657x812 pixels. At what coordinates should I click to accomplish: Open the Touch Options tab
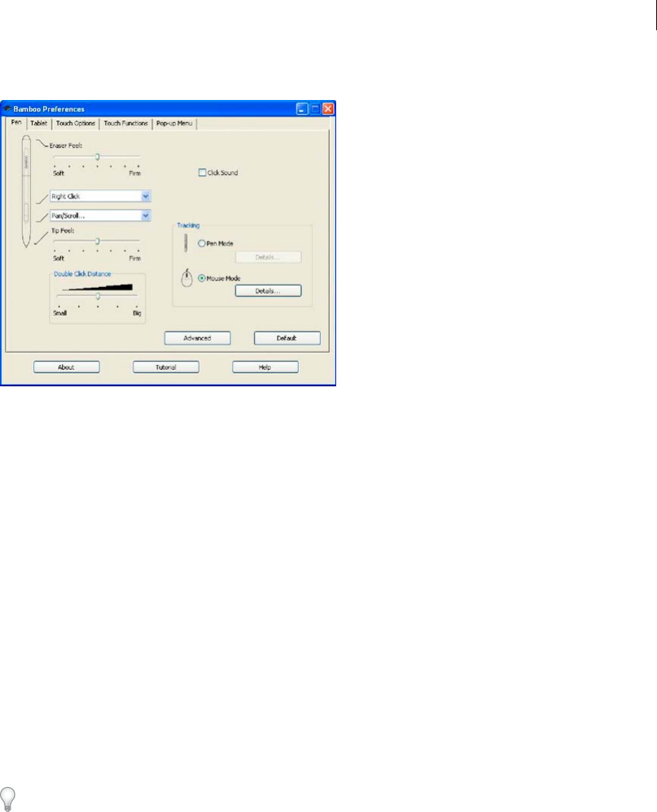(76, 123)
